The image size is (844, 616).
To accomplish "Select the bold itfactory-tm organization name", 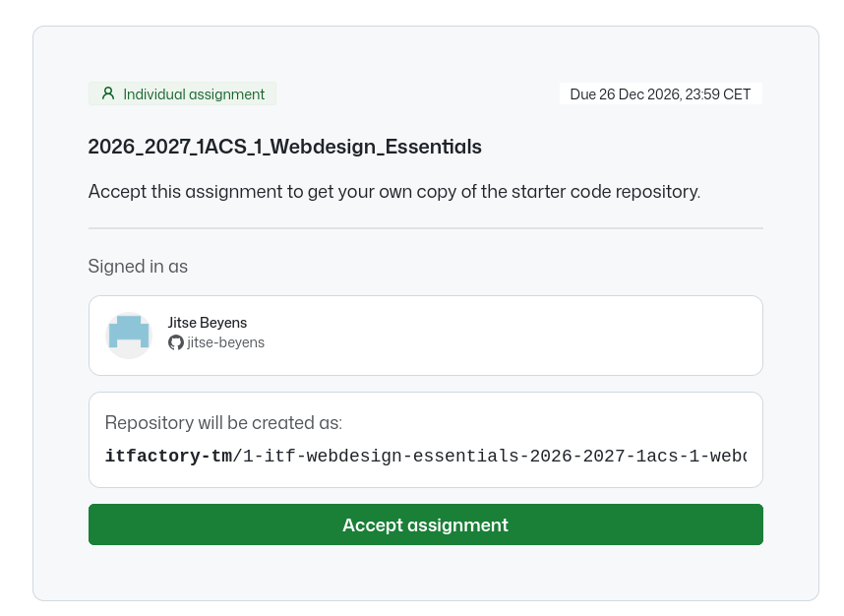I will point(168,456).
